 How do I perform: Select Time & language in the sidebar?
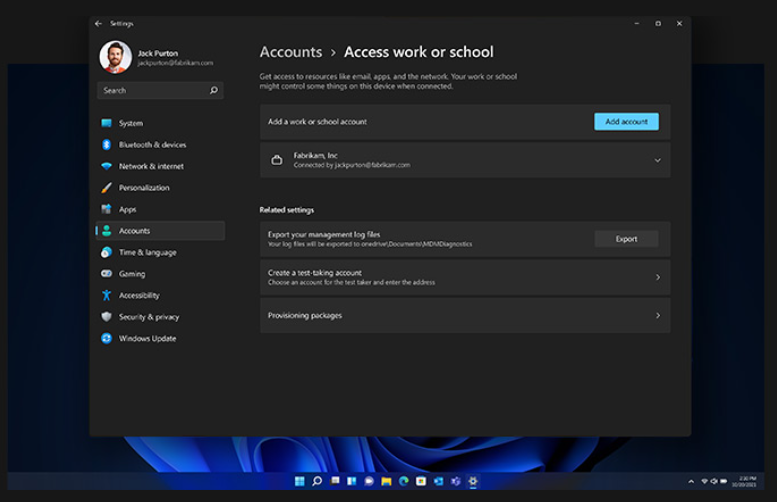[147, 252]
